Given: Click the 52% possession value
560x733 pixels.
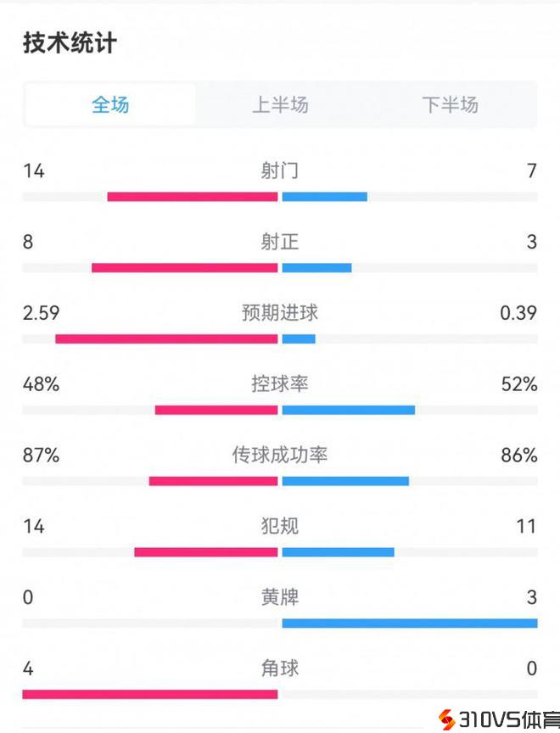Looking at the screenshot, I should pos(519,384).
